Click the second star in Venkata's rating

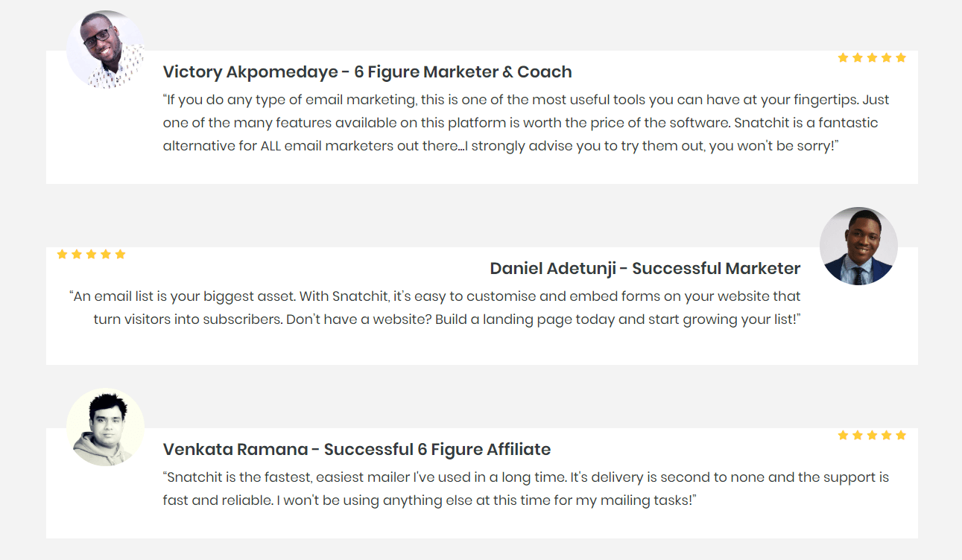858,435
